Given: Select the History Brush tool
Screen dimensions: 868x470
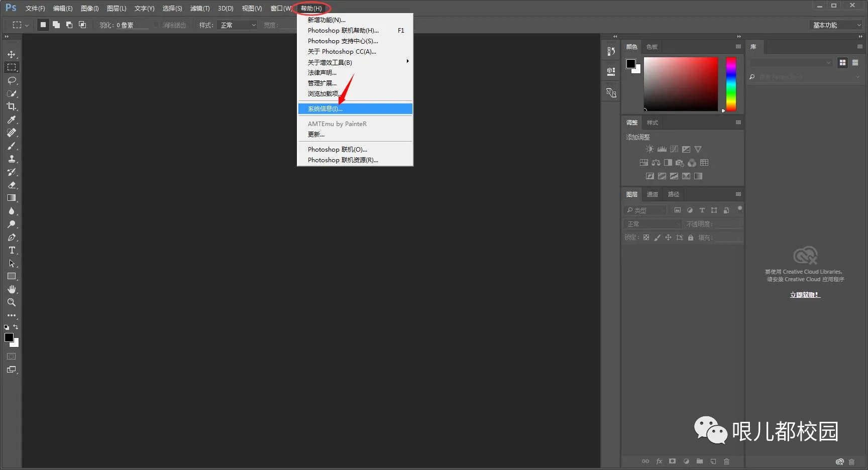Looking at the screenshot, I should (12, 172).
